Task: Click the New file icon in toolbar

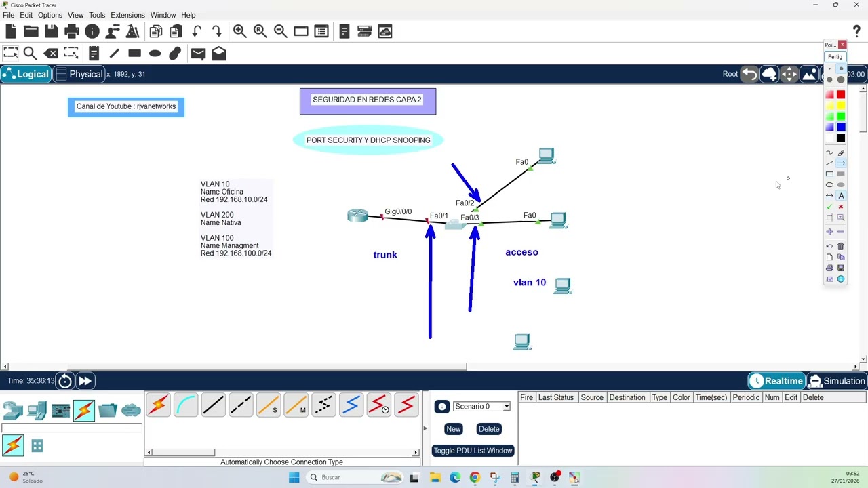Action: click(10, 31)
